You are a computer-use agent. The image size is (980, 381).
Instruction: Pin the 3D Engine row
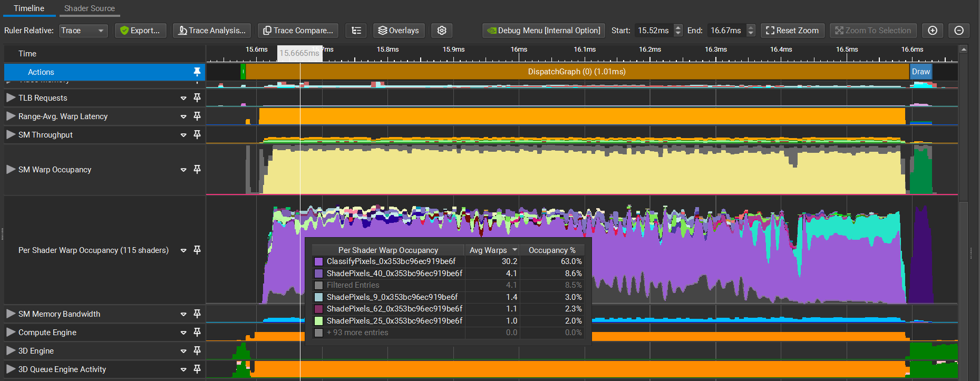pyautogui.click(x=197, y=350)
